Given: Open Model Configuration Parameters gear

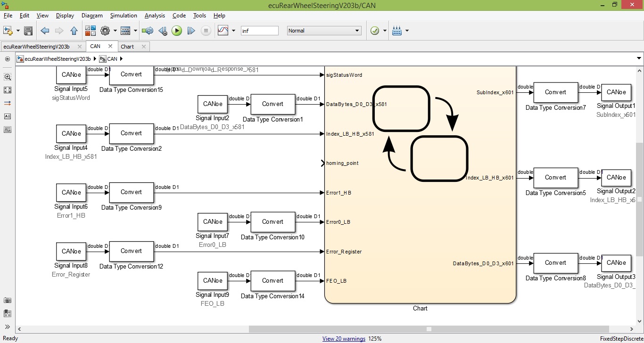Looking at the screenshot, I should [x=105, y=31].
